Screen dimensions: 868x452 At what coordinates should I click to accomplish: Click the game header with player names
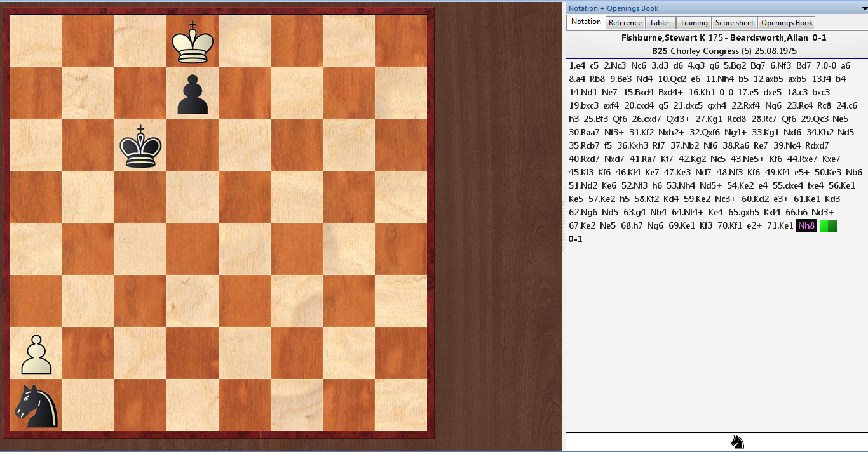coord(724,37)
